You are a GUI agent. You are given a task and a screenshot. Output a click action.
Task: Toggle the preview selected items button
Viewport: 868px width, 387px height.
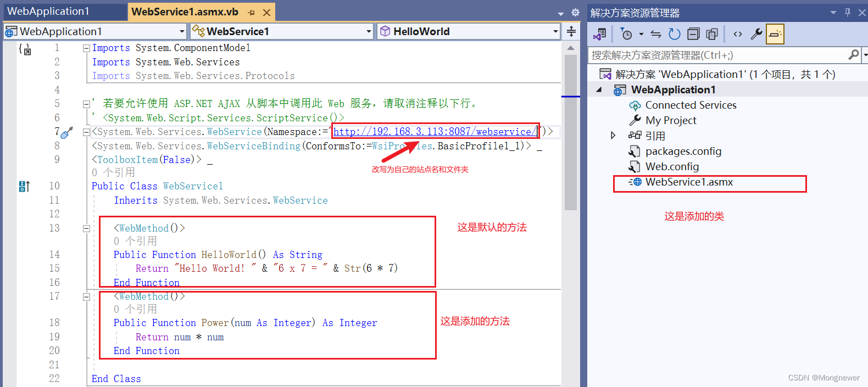pos(775,34)
